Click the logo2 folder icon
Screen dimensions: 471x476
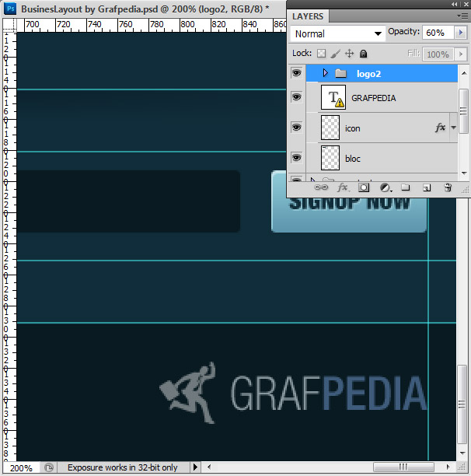pos(340,73)
